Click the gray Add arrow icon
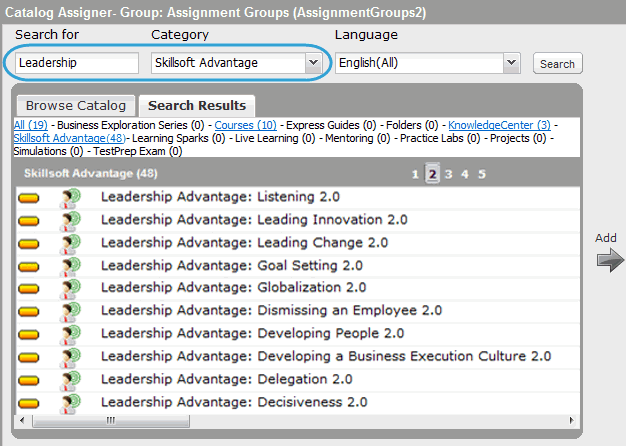Screen dimensions: 626x446 click(610, 260)
